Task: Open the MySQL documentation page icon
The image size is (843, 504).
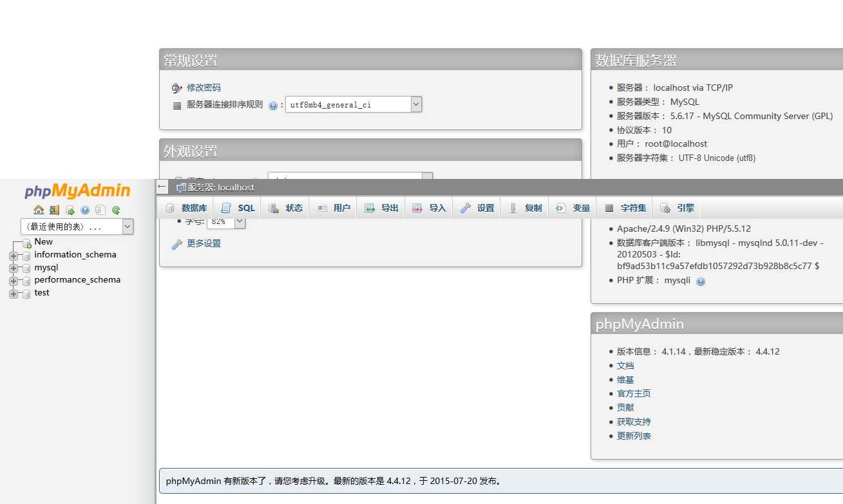Action: pyautogui.click(x=100, y=210)
